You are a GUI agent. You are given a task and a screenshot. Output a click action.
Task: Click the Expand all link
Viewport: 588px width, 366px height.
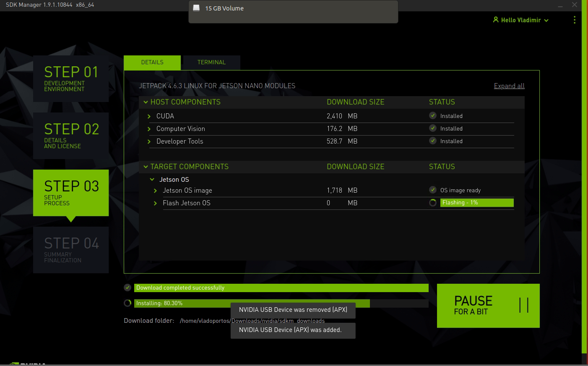point(509,86)
